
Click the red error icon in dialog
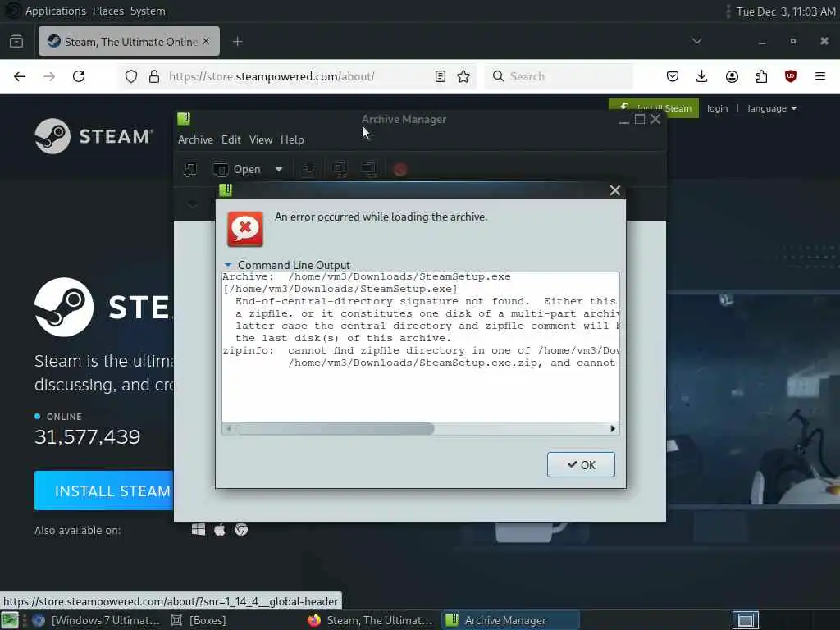pyautogui.click(x=244, y=229)
